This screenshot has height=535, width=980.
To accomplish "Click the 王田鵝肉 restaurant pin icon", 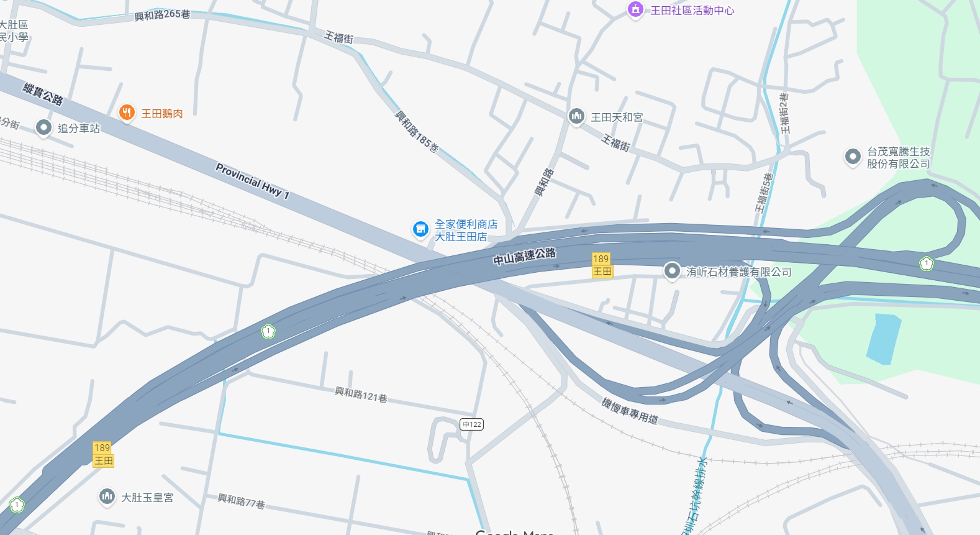I will 127,113.
